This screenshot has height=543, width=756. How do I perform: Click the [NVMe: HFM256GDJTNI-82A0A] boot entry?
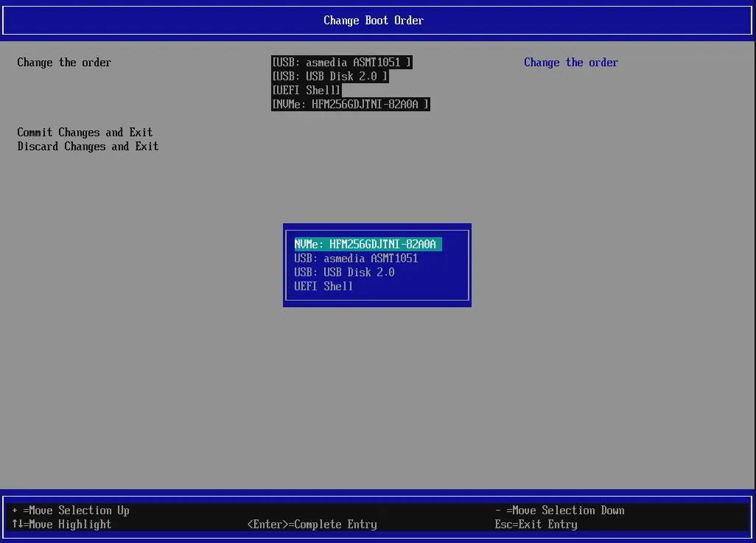tap(350, 104)
